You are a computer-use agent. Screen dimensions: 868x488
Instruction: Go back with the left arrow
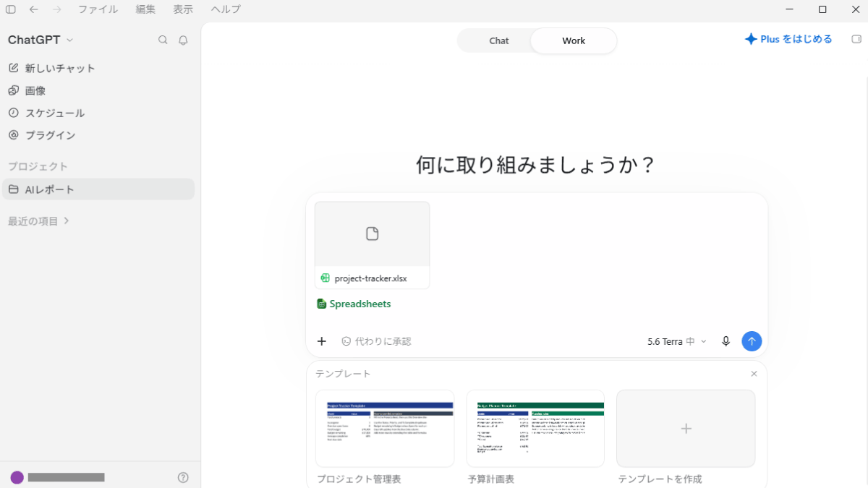coord(33,9)
